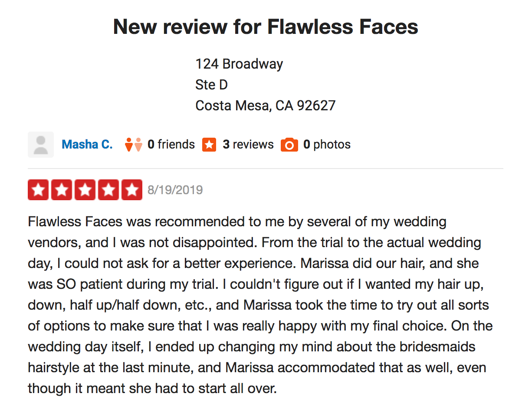Click the 0 photos count text

point(327,145)
